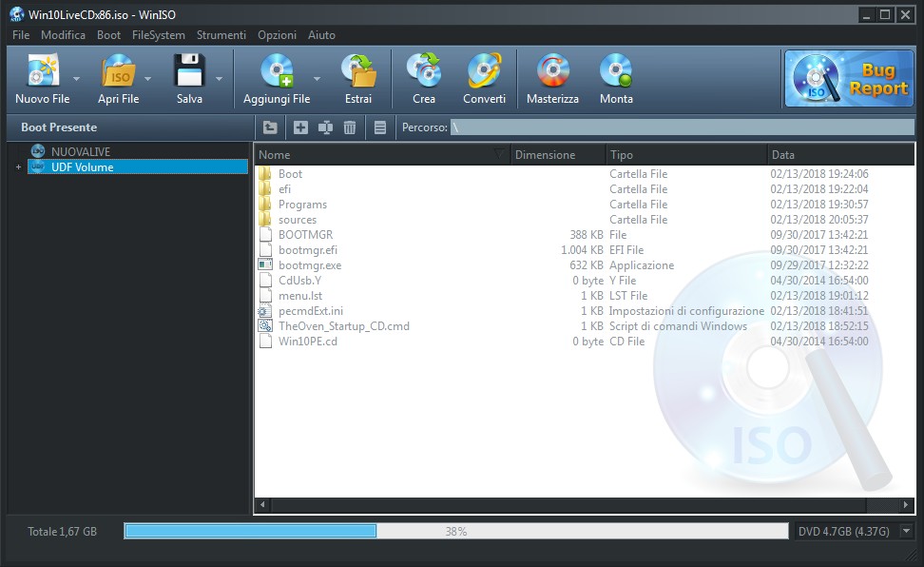
Task: Click the Boot Presente label
Action: pyautogui.click(x=59, y=127)
